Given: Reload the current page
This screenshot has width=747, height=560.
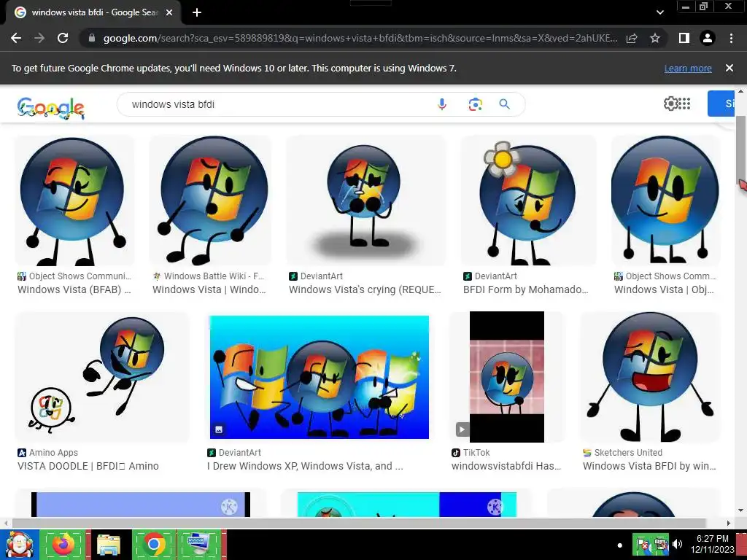Looking at the screenshot, I should (63, 38).
